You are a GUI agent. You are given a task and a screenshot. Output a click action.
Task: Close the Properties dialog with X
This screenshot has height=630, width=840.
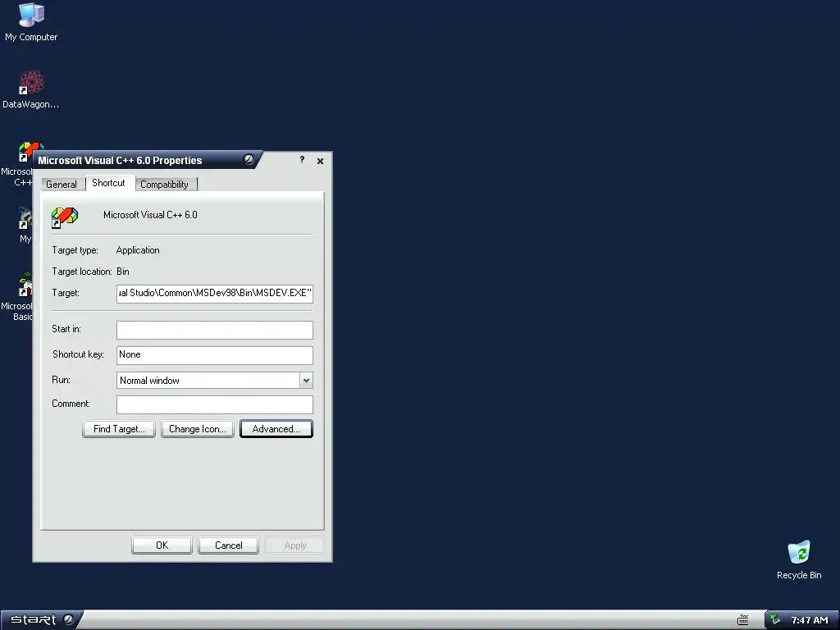[x=321, y=161]
